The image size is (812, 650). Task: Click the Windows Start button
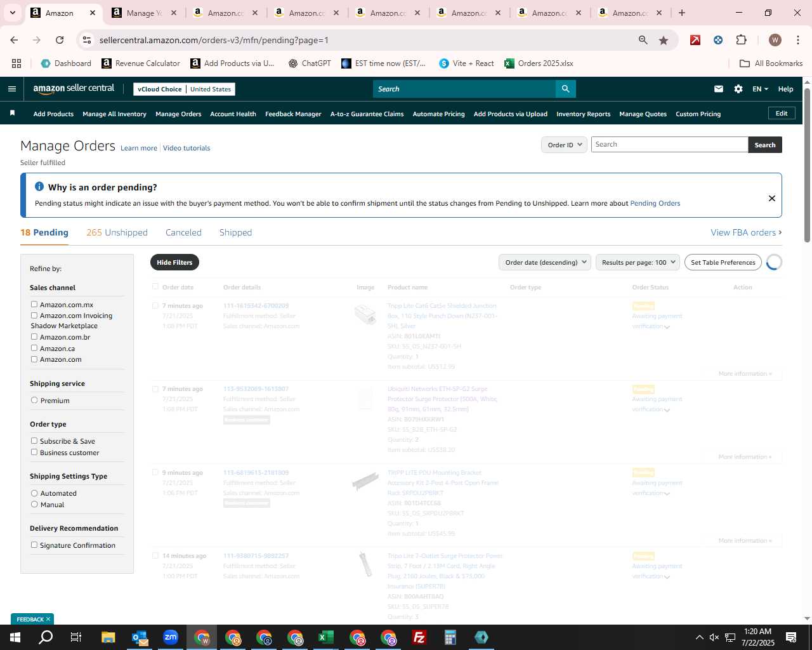pos(15,637)
